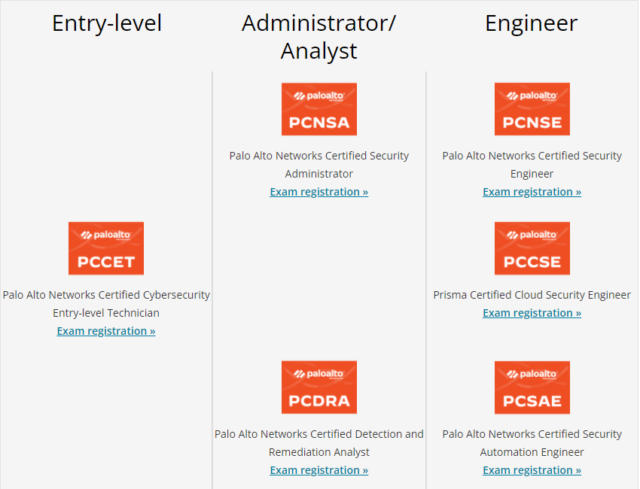640x489 pixels.
Task: Click the PCDRA certification badge
Action: pyautogui.click(x=319, y=388)
